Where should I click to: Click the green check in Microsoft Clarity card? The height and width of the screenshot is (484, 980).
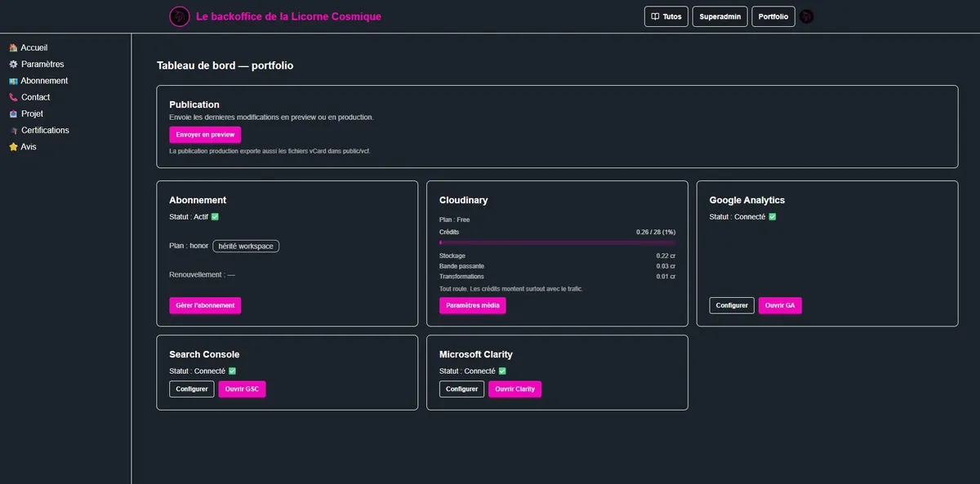(x=501, y=371)
